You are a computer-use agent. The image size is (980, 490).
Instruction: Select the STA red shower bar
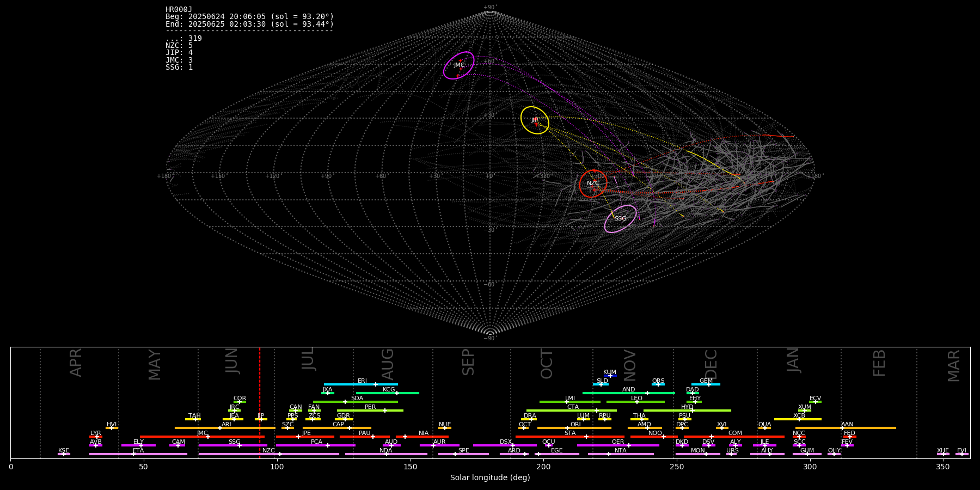pos(570,437)
